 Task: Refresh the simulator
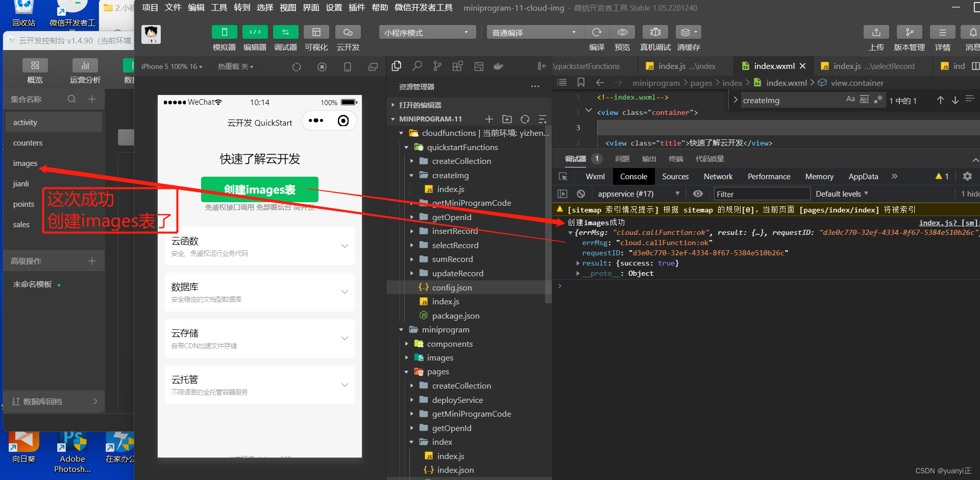click(297, 67)
